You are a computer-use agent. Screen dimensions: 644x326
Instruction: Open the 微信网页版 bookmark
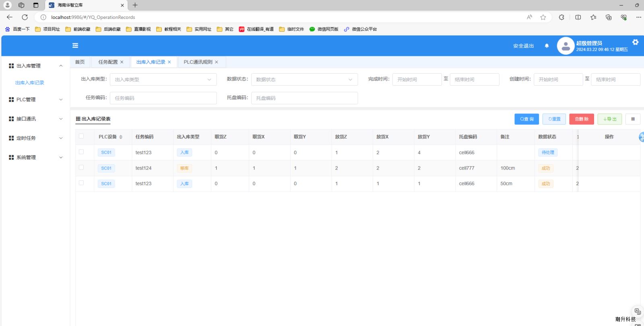pyautogui.click(x=324, y=29)
